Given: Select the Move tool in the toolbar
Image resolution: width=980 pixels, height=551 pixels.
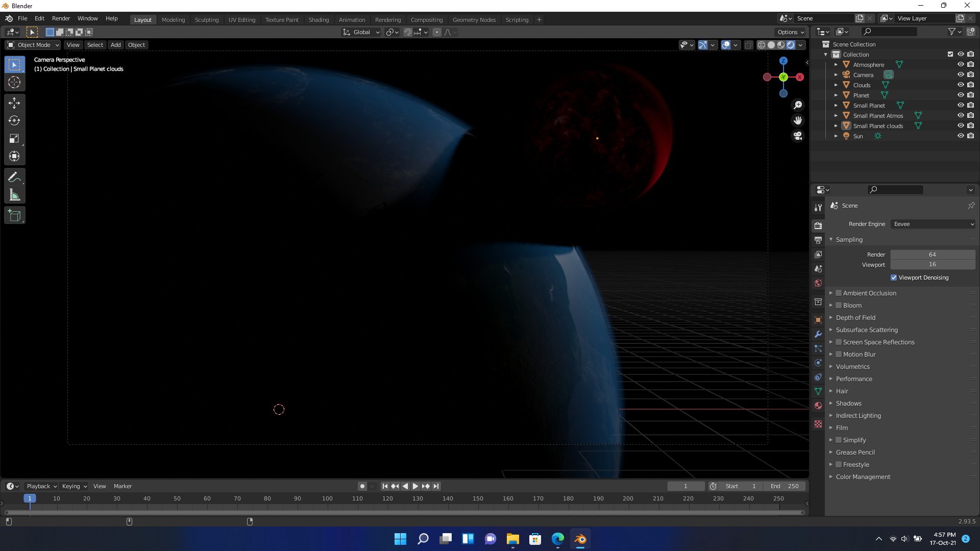Looking at the screenshot, I should (14, 103).
